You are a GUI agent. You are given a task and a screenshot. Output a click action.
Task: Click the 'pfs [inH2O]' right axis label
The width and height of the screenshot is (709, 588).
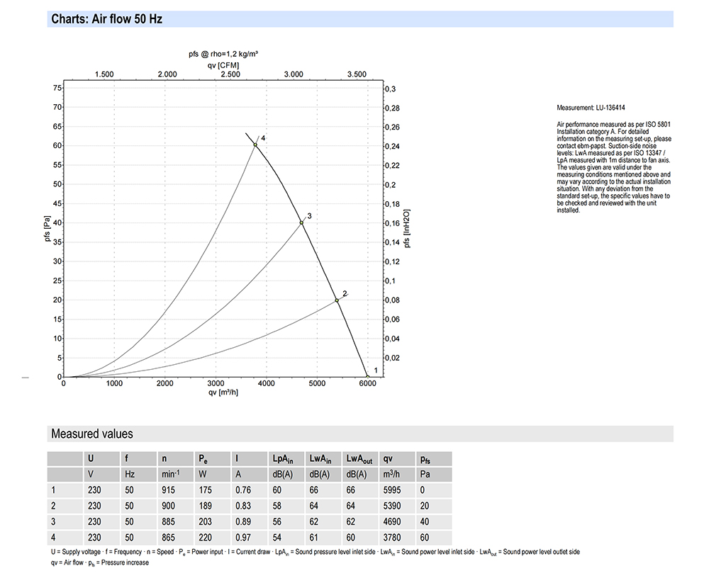tap(406, 228)
